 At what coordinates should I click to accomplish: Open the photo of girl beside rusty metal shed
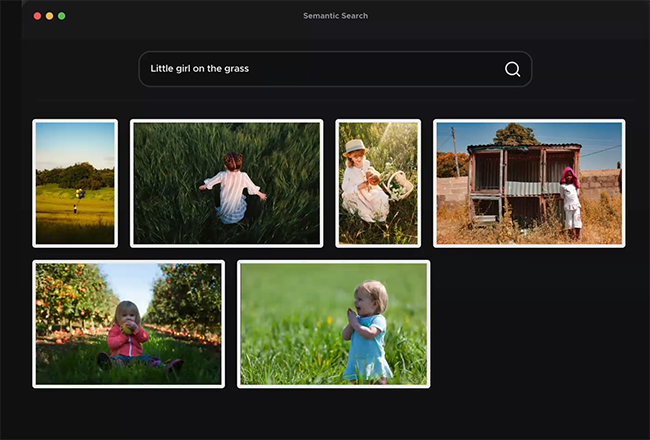tap(529, 183)
